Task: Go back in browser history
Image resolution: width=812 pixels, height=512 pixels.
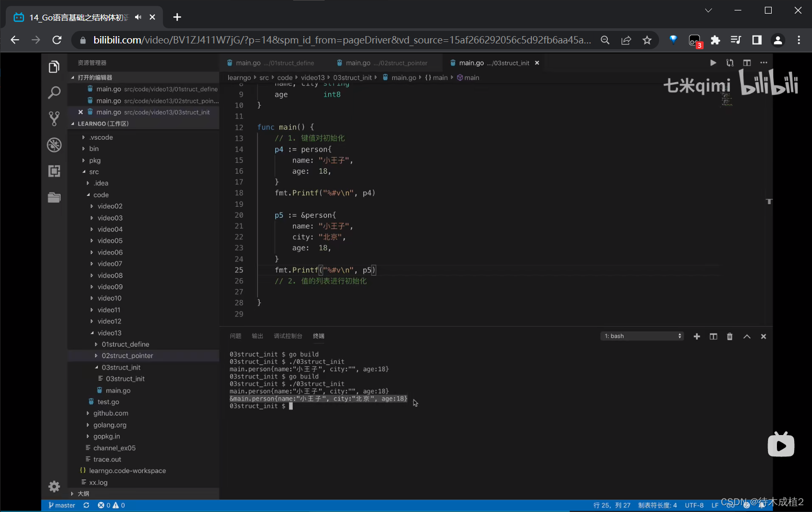Action: (15, 40)
